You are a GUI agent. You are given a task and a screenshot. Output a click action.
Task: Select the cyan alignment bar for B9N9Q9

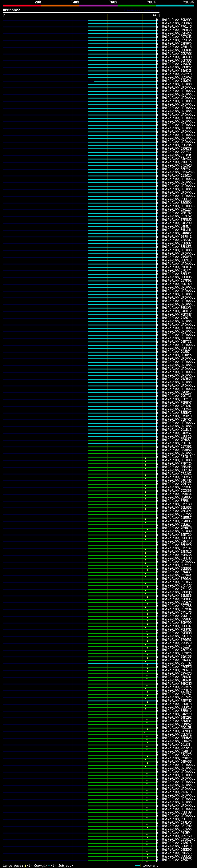coord(123,20)
